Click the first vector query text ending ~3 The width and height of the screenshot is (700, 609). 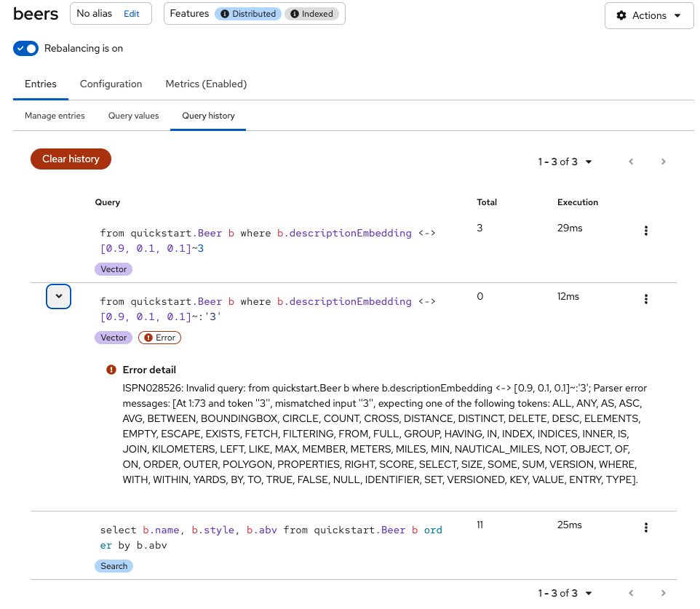pos(268,241)
